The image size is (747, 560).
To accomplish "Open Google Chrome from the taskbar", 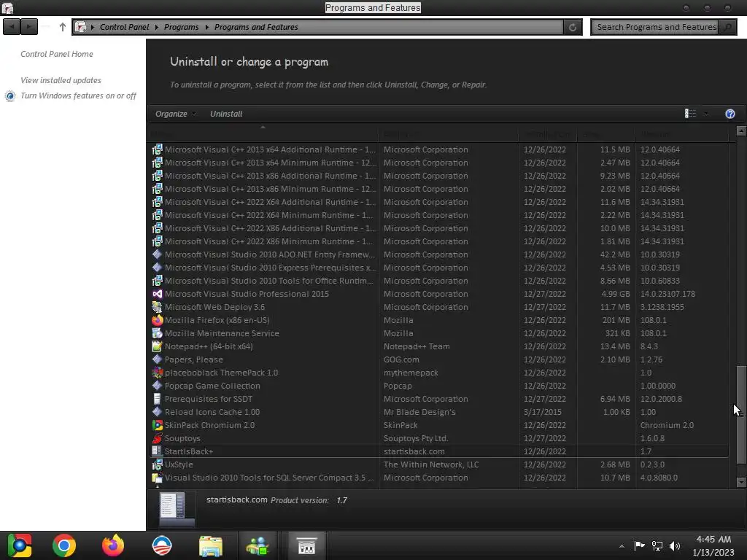I will click(64, 545).
